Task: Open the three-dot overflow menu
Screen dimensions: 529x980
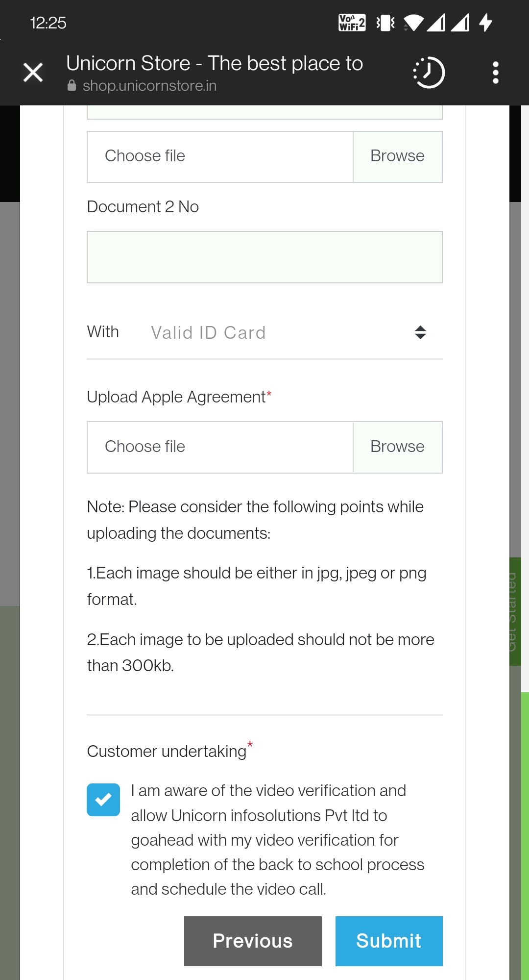Action: pos(495,73)
